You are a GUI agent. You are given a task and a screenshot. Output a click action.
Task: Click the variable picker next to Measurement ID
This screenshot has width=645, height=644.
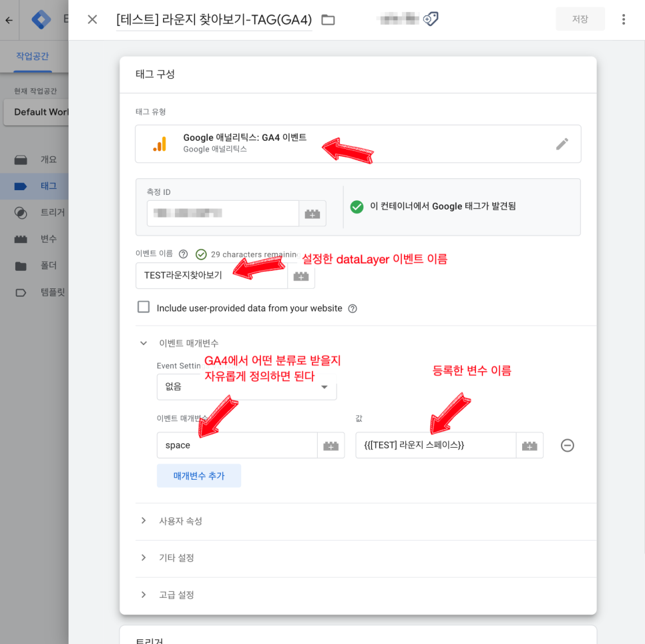click(312, 214)
